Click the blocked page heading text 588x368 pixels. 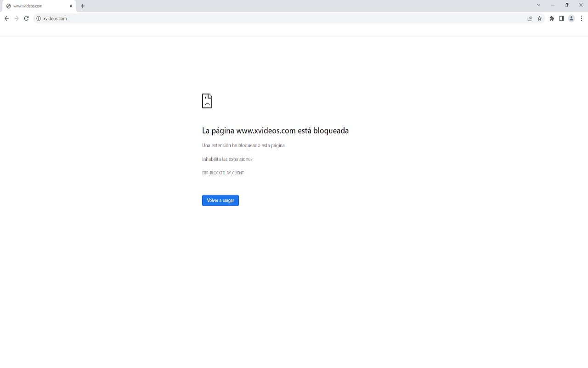tap(275, 131)
